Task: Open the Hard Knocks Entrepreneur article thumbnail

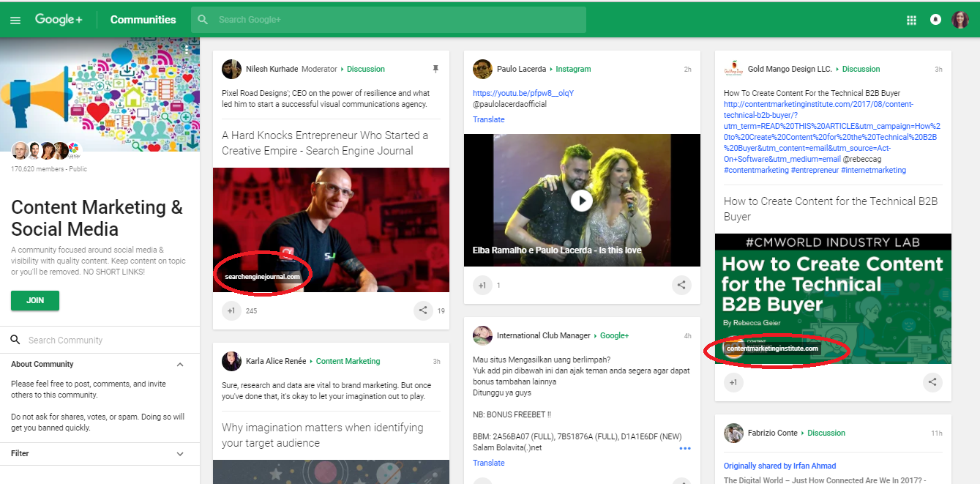Action: pyautogui.click(x=331, y=230)
